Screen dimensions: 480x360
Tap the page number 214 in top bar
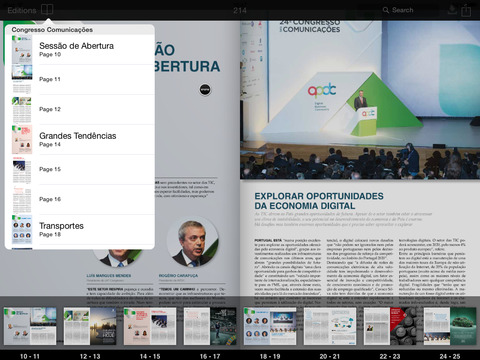[240, 10]
